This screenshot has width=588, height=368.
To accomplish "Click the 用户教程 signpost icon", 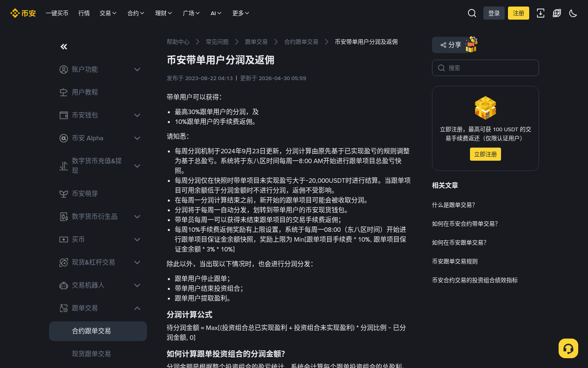I will coord(64,92).
